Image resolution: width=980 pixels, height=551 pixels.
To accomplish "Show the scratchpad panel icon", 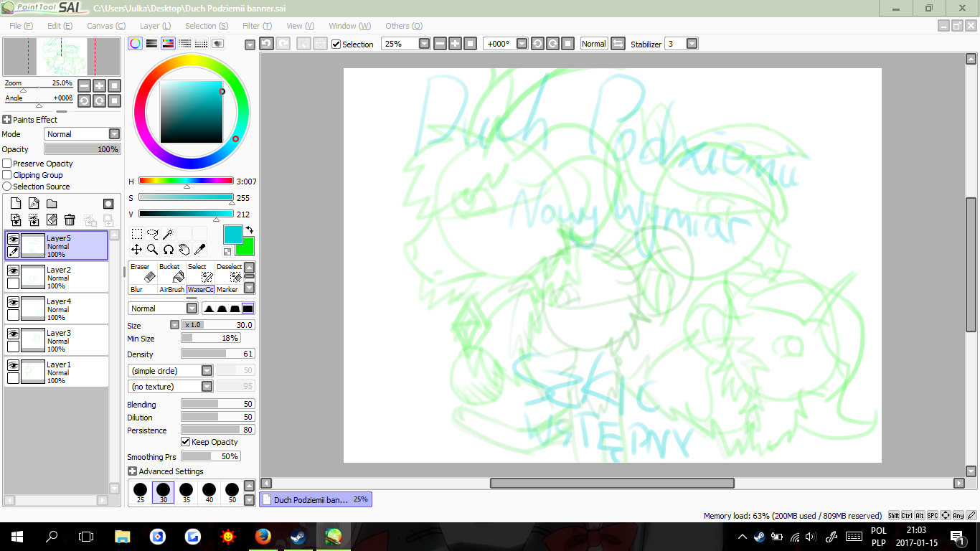I will tap(218, 44).
